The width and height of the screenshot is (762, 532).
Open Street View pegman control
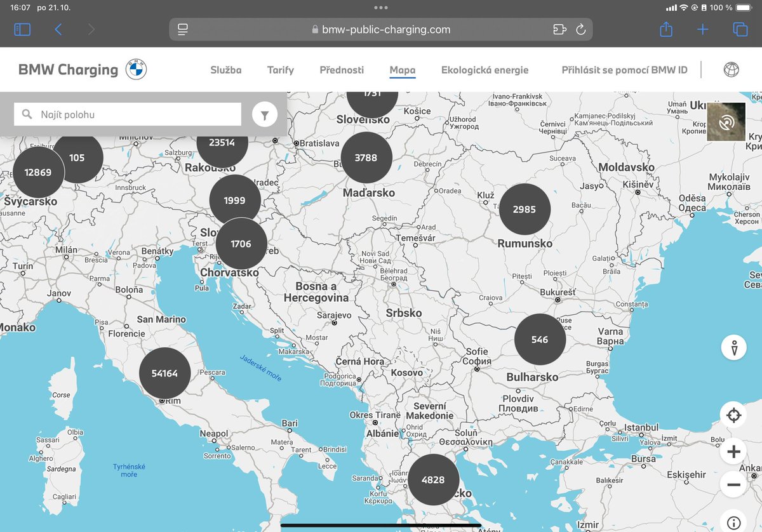tap(734, 348)
